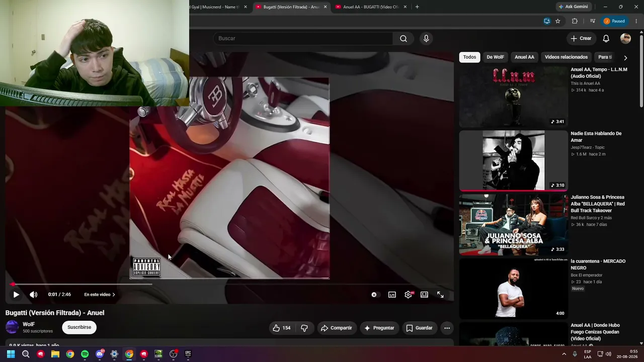The height and width of the screenshot is (362, 644).
Task: Bookmark this page with star icon
Action: 558,21
